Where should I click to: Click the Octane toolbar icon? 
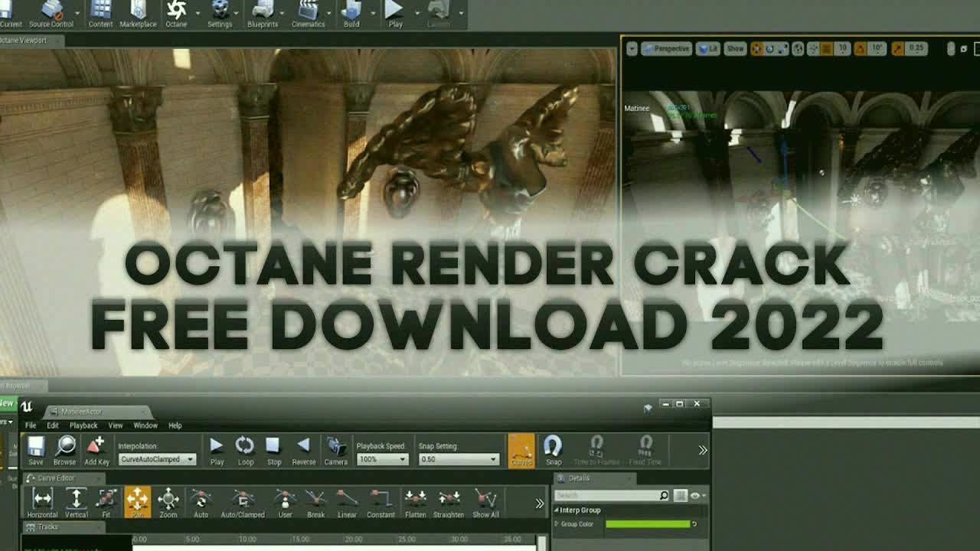176,15
